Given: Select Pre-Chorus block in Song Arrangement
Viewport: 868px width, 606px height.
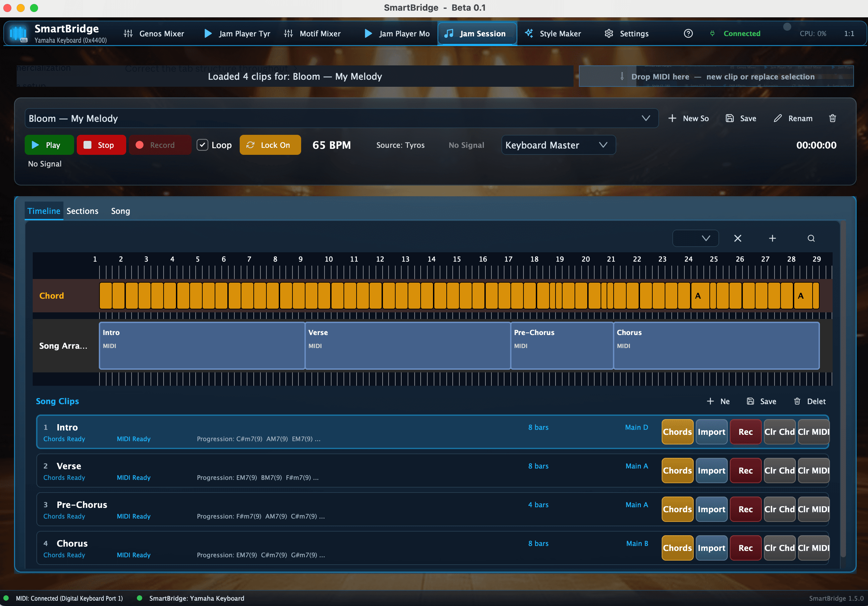Looking at the screenshot, I should click(562, 346).
